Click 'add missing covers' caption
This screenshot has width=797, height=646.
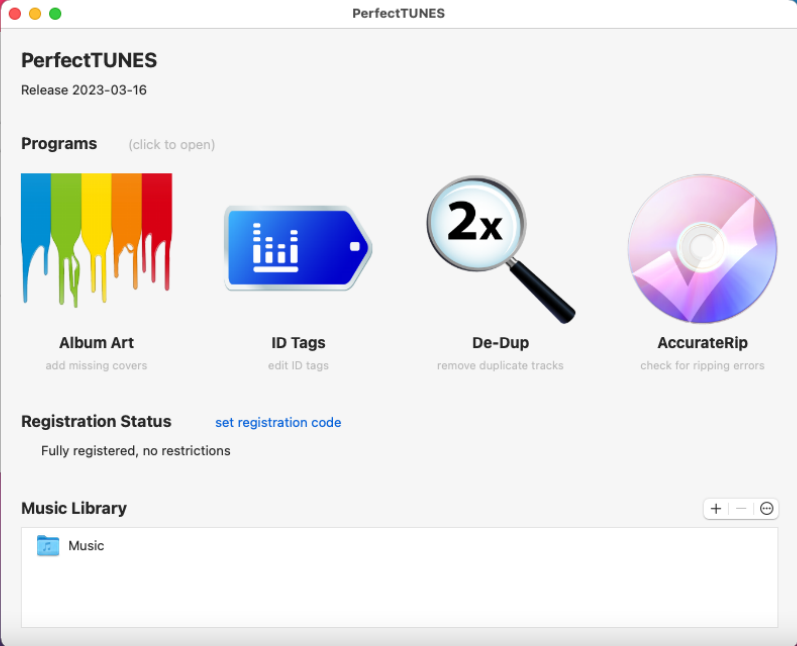tap(96, 365)
